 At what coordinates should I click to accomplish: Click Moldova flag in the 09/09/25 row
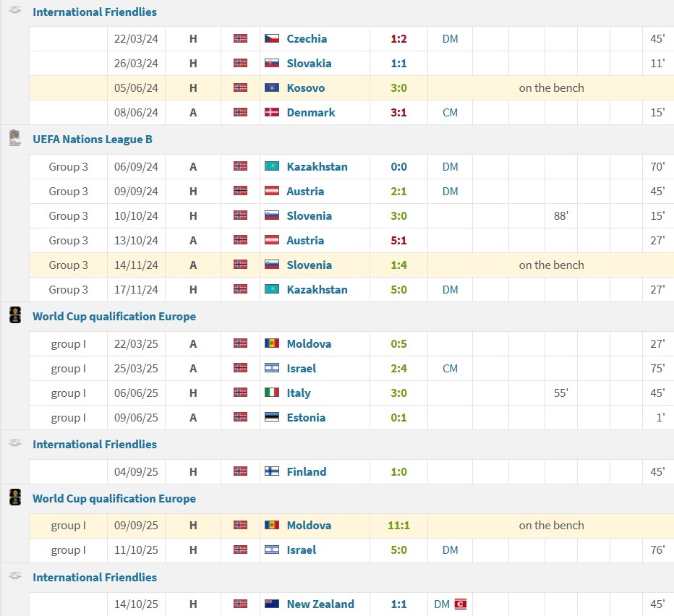pos(272,525)
